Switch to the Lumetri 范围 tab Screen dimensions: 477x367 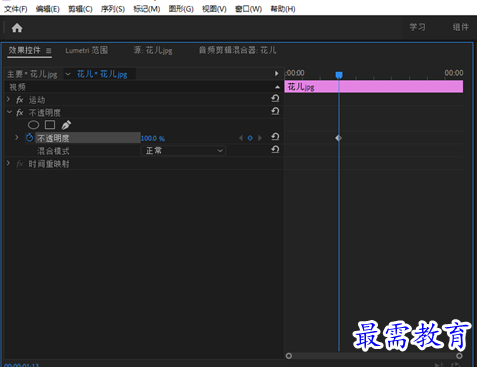(x=87, y=50)
